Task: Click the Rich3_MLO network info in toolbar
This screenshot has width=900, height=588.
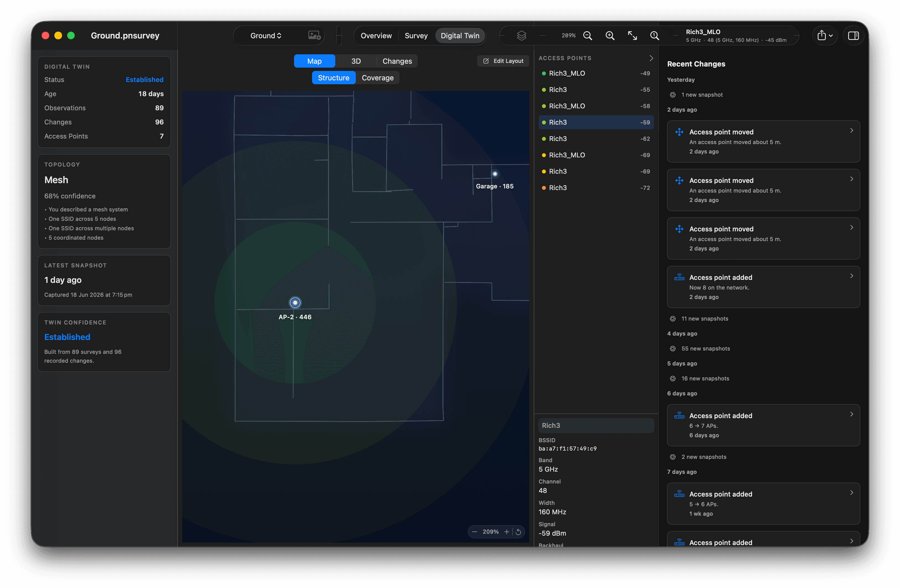Action: 736,35
